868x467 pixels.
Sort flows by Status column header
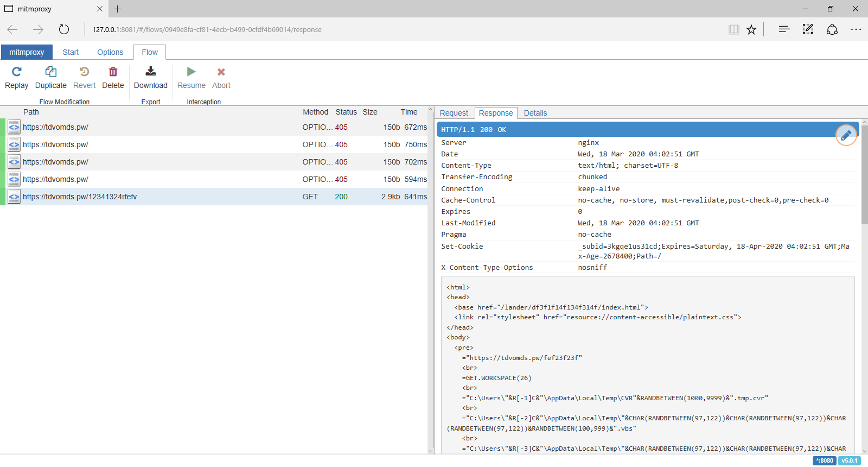pyautogui.click(x=346, y=112)
